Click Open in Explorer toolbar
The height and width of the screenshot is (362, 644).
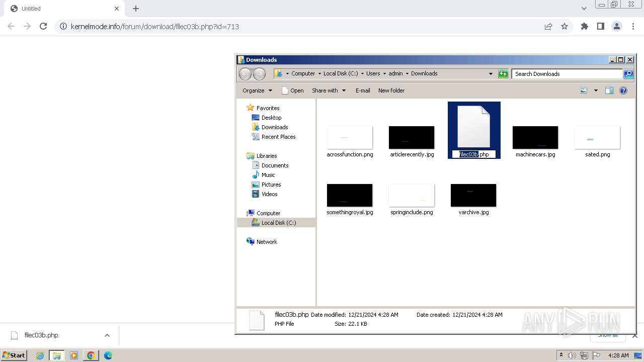pos(292,90)
